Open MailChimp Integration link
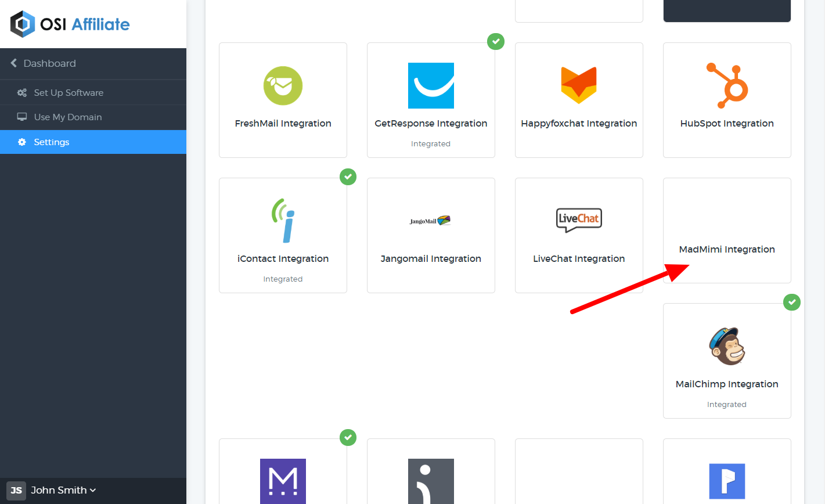 point(727,384)
